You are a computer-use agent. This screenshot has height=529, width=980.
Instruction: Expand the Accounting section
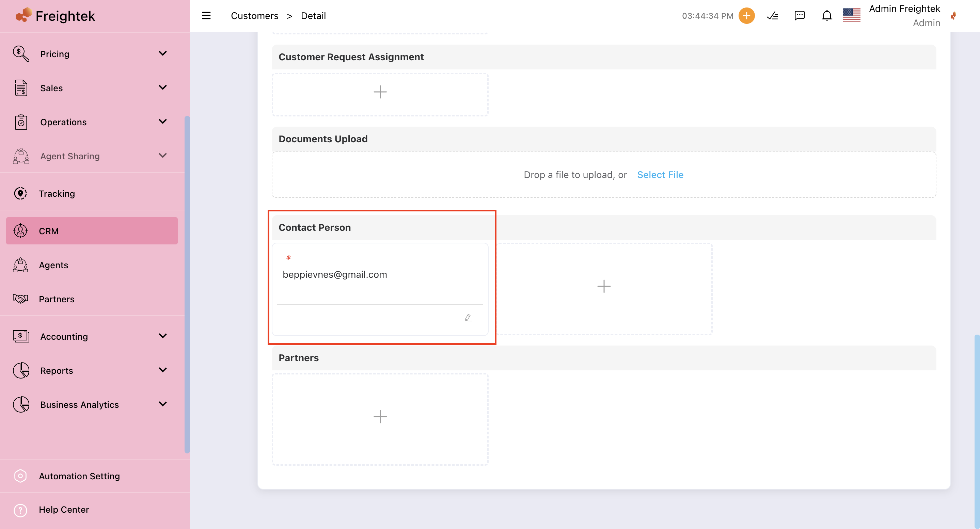click(x=64, y=336)
